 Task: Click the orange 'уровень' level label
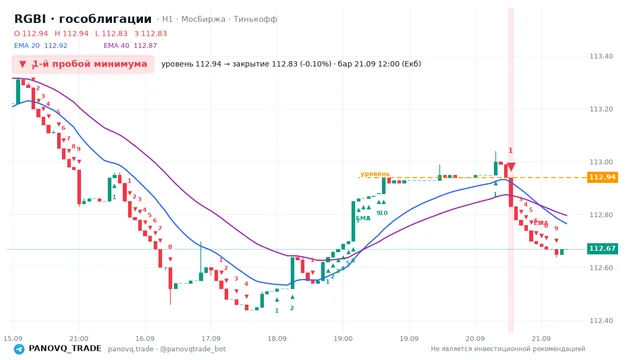tap(375, 174)
